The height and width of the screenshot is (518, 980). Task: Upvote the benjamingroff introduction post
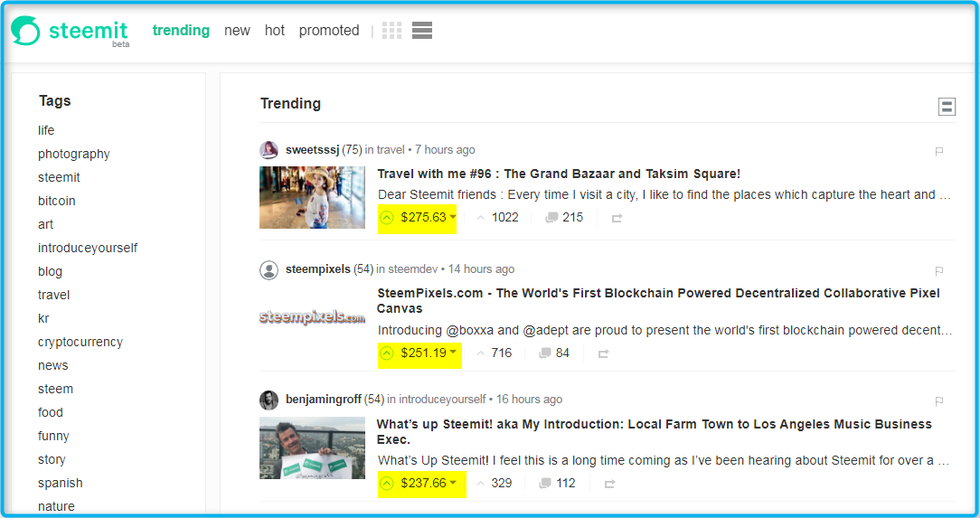(x=387, y=483)
